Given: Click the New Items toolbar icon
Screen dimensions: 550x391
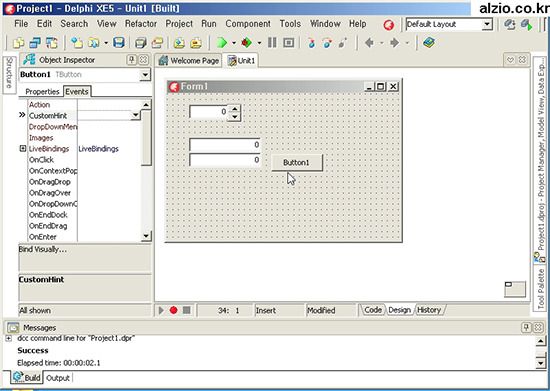Looking at the screenshot, I should (77, 43).
